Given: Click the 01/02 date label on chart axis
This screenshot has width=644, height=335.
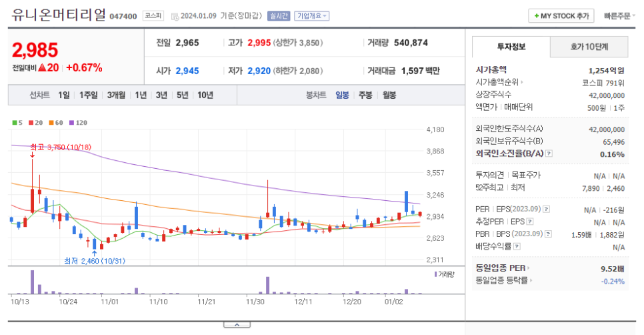Looking at the screenshot, I should 393,302.
